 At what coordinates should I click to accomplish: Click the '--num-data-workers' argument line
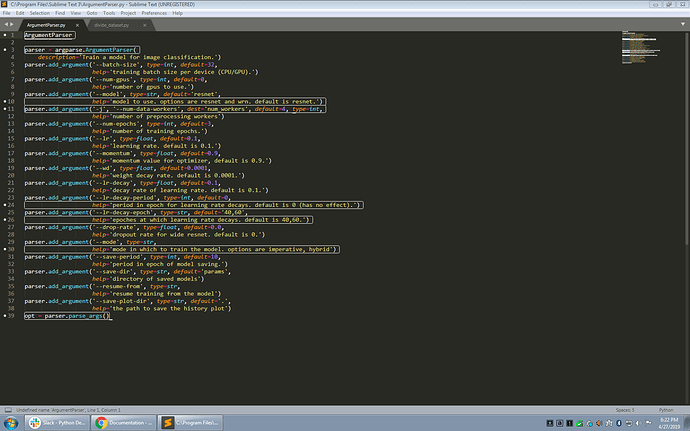coord(174,109)
